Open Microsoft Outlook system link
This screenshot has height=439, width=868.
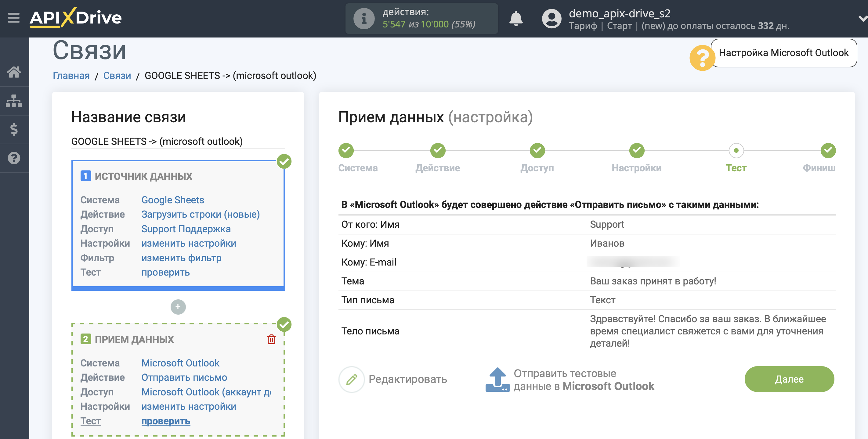[x=180, y=363]
